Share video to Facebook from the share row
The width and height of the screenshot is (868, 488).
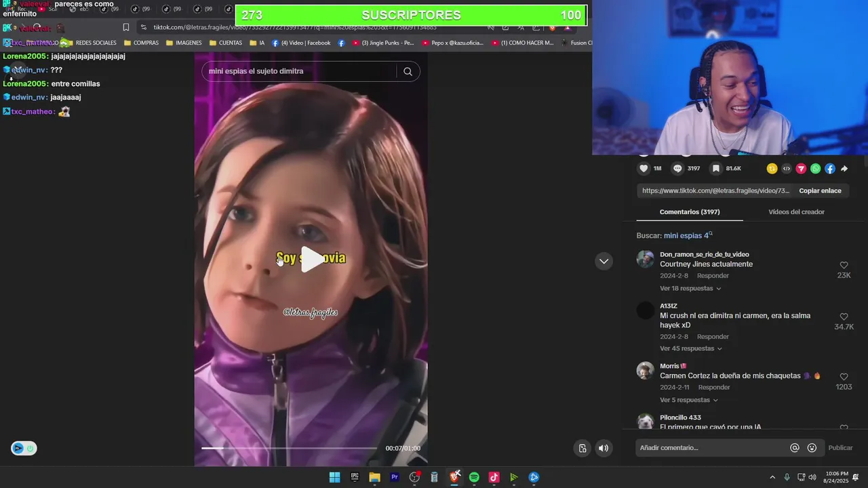830,169
